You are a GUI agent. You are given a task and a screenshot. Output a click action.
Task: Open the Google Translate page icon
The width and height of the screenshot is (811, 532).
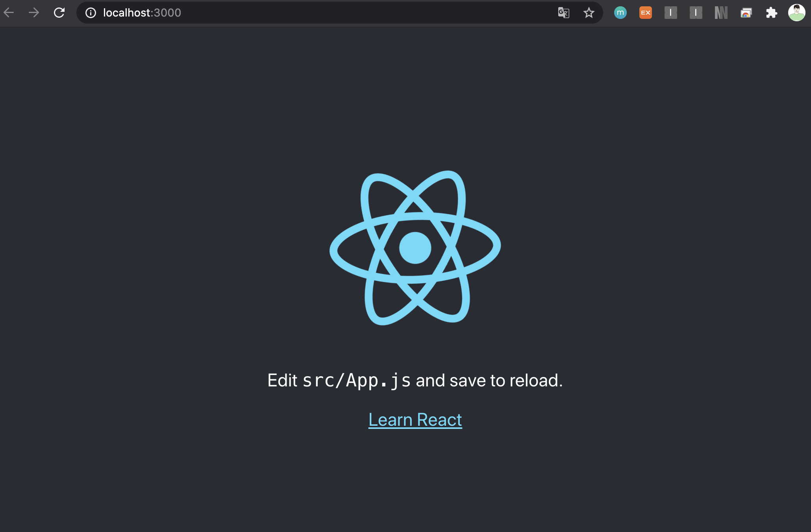tap(563, 13)
